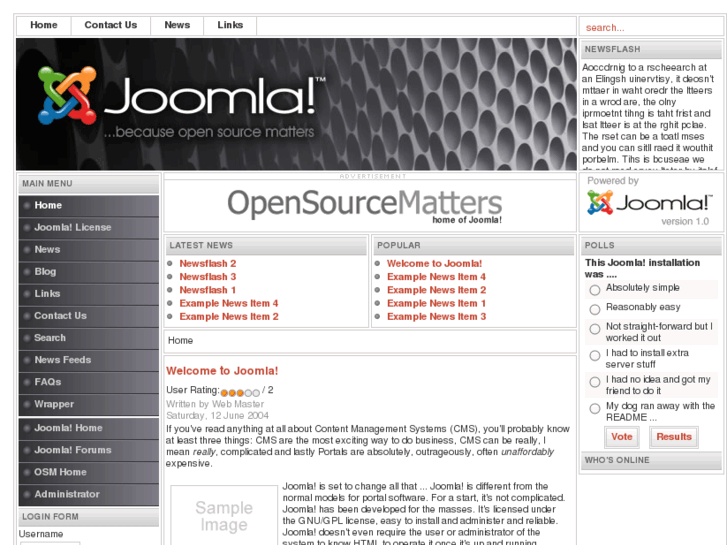Select Home in the Main Menu
Viewport: 727px width, 545px height.
point(89,205)
